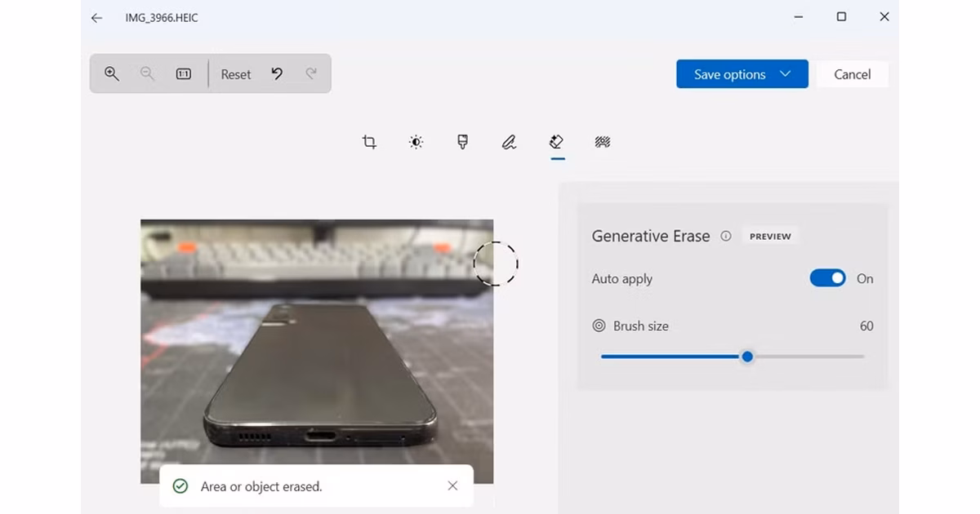The height and width of the screenshot is (514, 980).
Task: Click the Brush size target icon
Action: [x=599, y=326]
